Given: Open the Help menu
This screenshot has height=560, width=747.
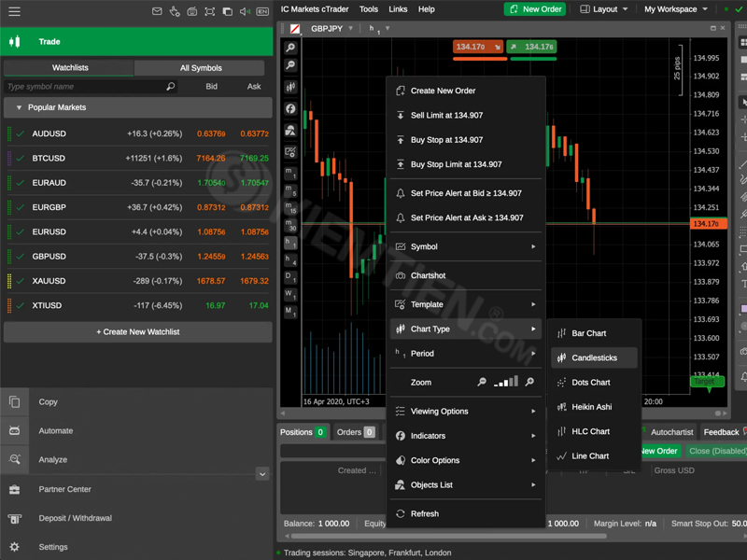Looking at the screenshot, I should pos(427,9).
